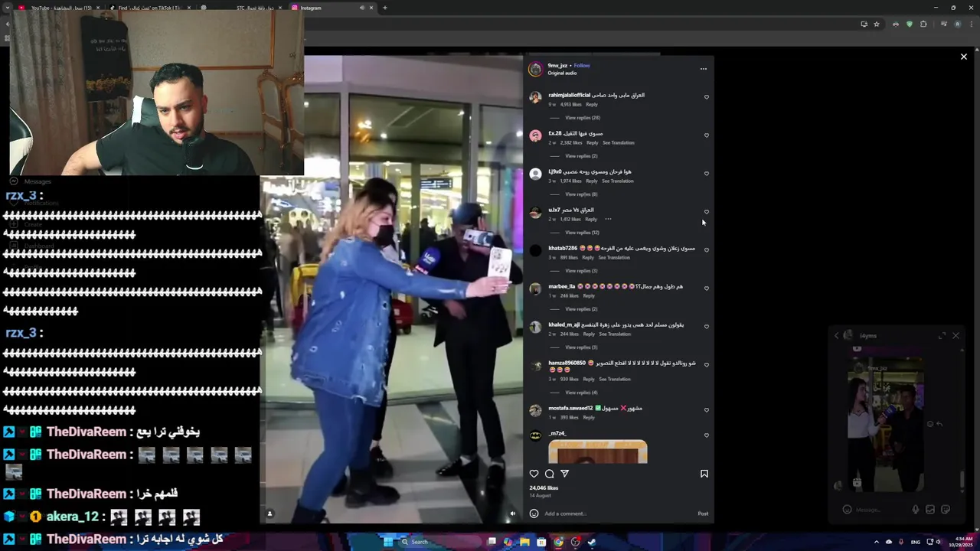This screenshot has width=980, height=551.
Task: Open Chrome from the taskbar
Action: [558, 542]
